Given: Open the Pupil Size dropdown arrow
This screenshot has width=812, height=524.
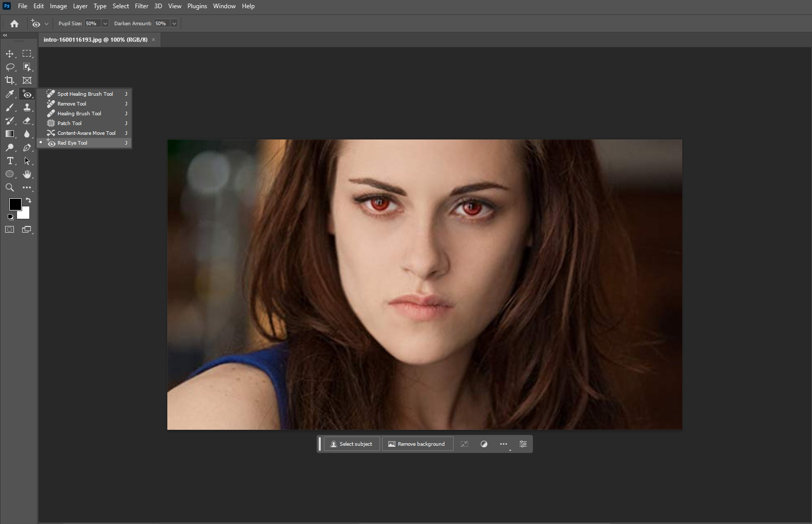Looking at the screenshot, I should coord(105,24).
